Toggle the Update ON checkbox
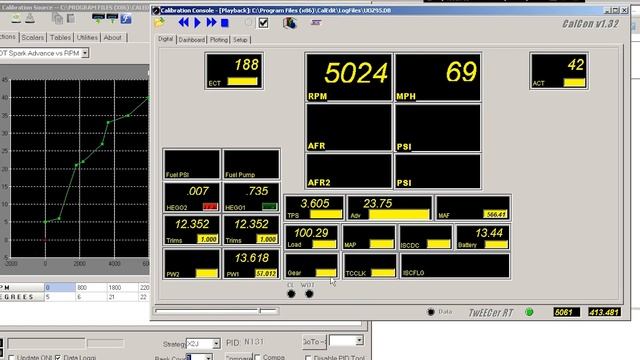This screenshot has height=360, width=640. pos(11,358)
